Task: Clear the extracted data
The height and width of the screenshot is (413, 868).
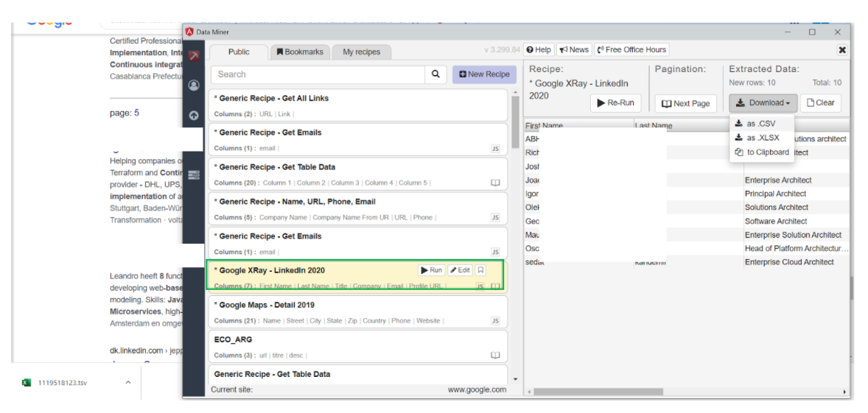Action: 820,103
